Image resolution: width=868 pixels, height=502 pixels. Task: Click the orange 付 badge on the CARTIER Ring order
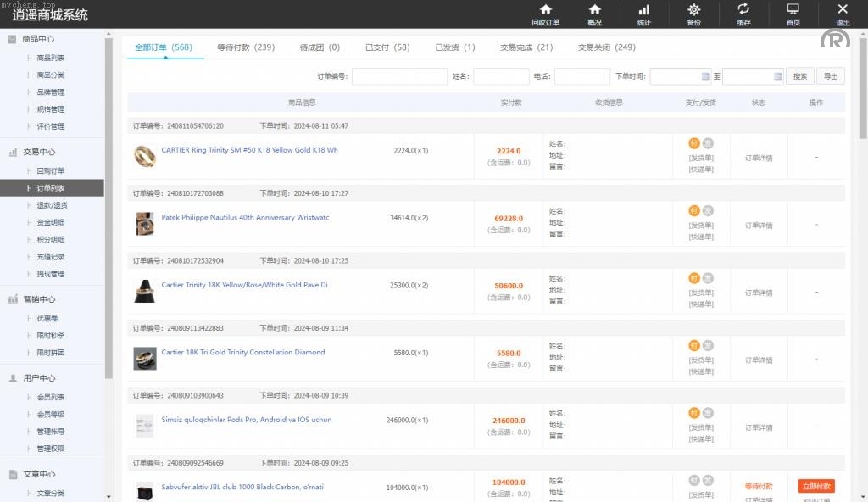(694, 143)
